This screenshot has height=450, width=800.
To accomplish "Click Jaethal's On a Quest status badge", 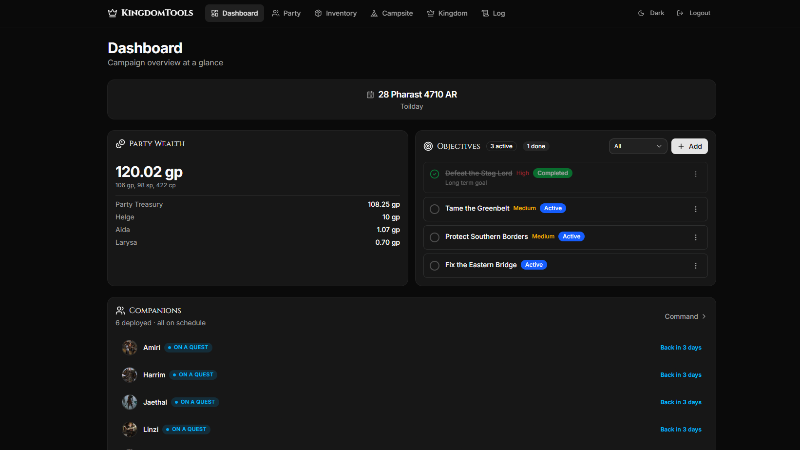I will pos(195,402).
